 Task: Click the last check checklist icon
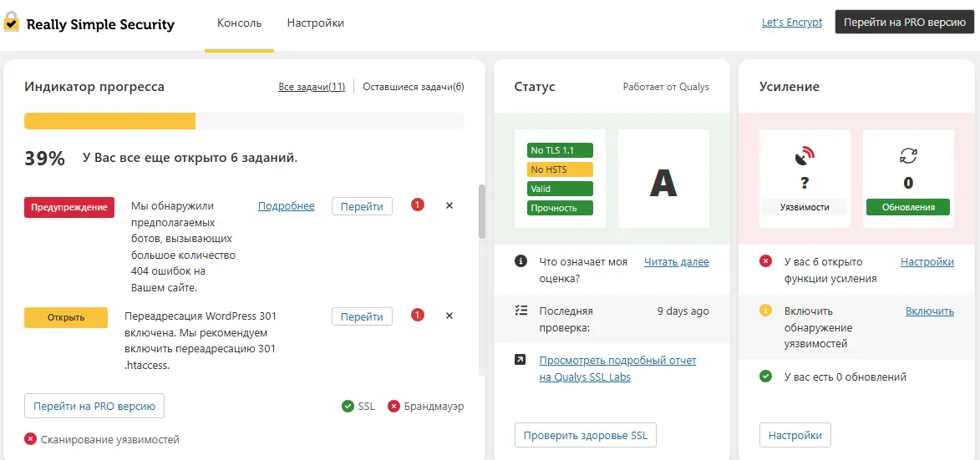pyautogui.click(x=521, y=311)
